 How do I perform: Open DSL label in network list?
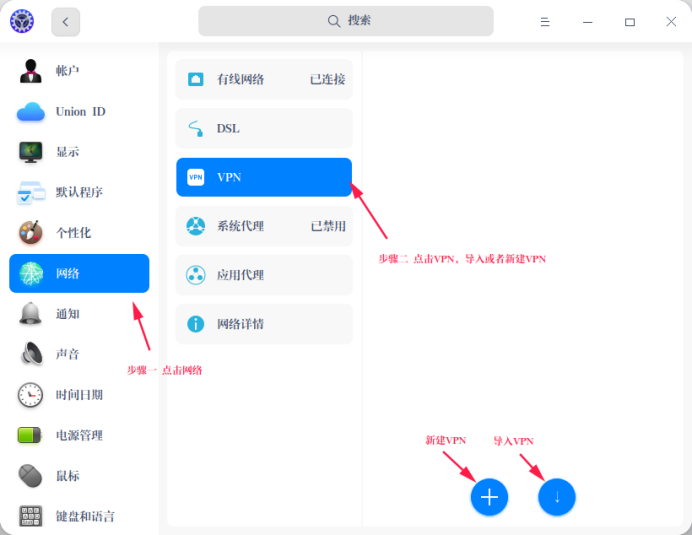point(228,128)
